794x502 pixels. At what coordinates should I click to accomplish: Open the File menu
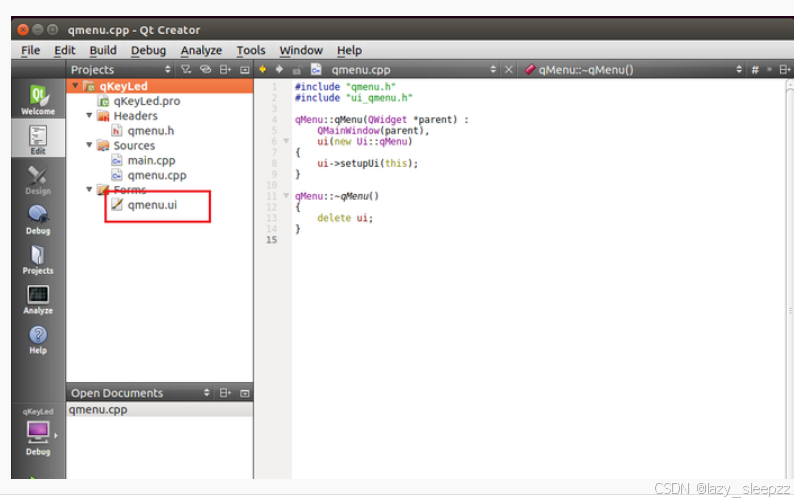(30, 51)
